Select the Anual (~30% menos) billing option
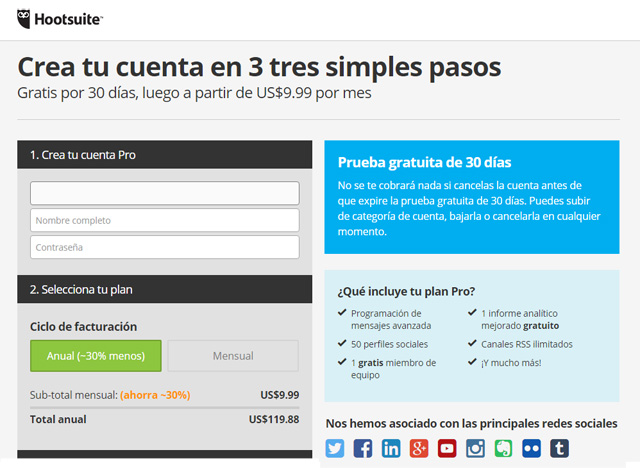Viewport: 640px width, 468px height. [95, 356]
